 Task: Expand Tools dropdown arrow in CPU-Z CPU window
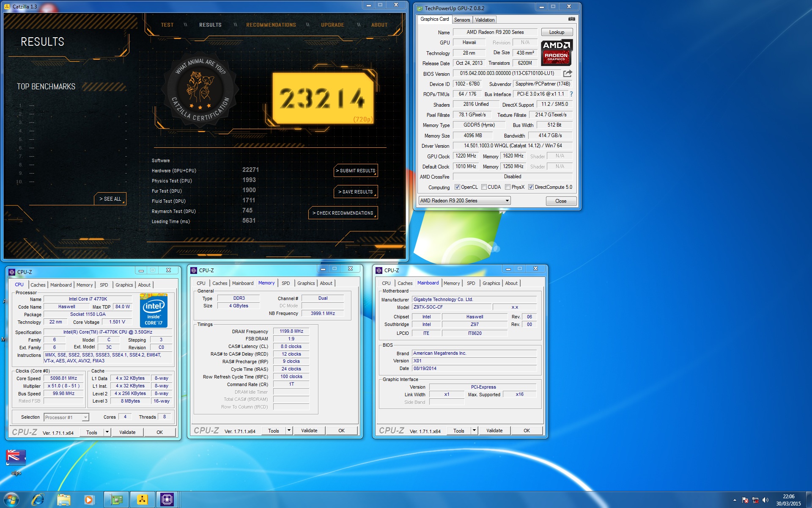click(107, 432)
